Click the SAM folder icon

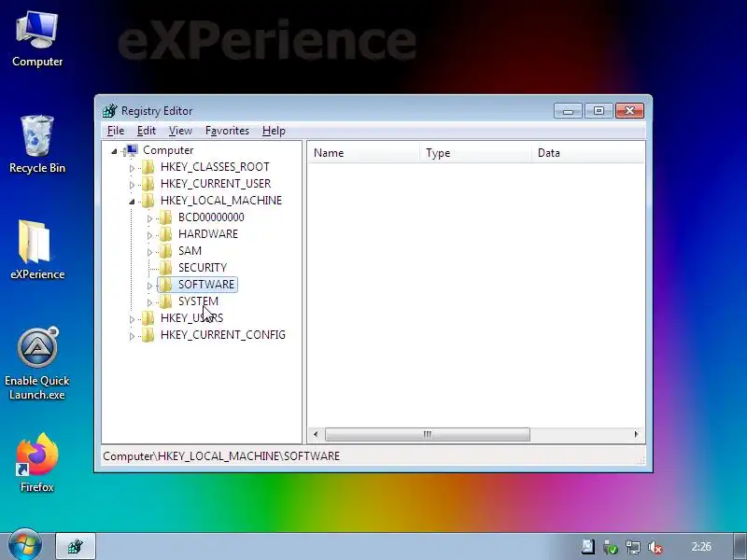tap(166, 251)
